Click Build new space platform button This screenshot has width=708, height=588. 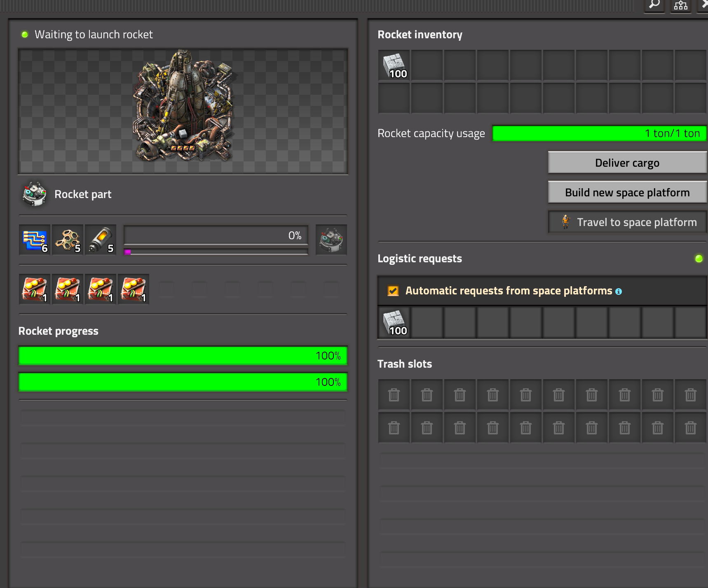pyautogui.click(x=627, y=192)
